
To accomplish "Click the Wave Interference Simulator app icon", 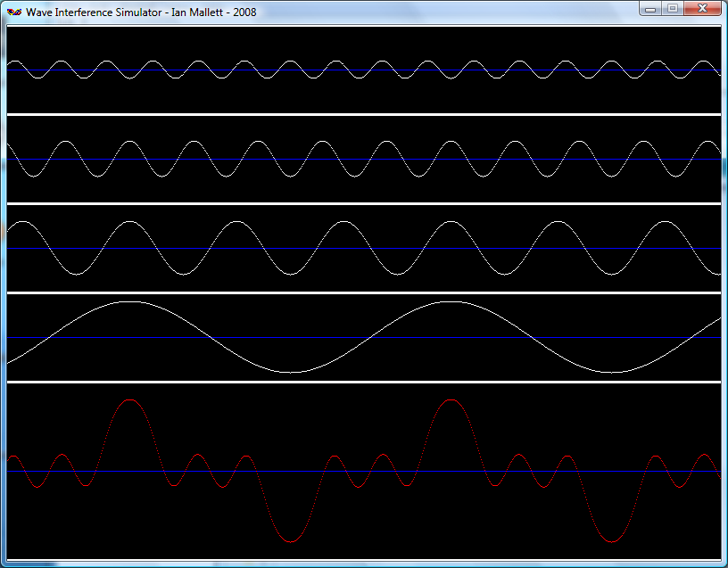I will tap(14, 12).
